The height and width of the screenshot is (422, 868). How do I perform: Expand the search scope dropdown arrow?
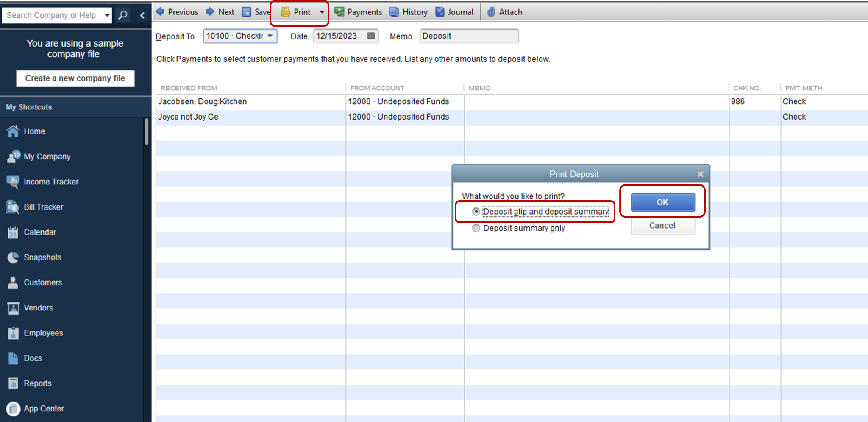pyautogui.click(x=107, y=15)
